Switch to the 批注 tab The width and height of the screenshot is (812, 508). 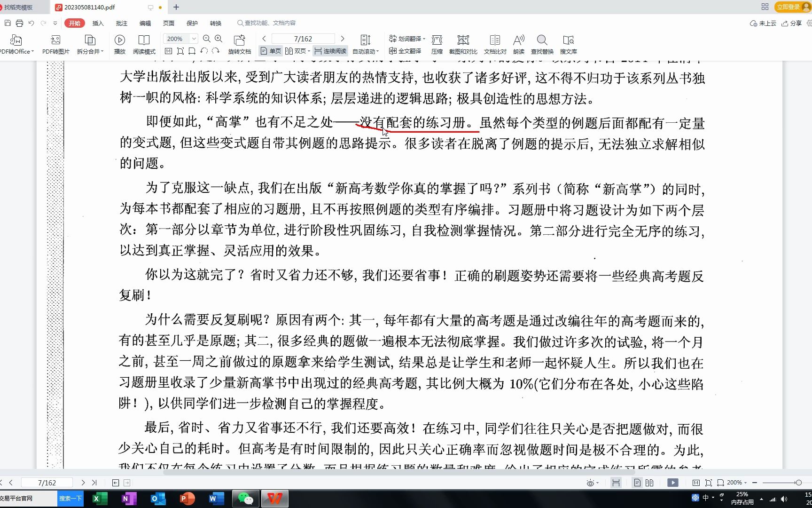point(121,23)
